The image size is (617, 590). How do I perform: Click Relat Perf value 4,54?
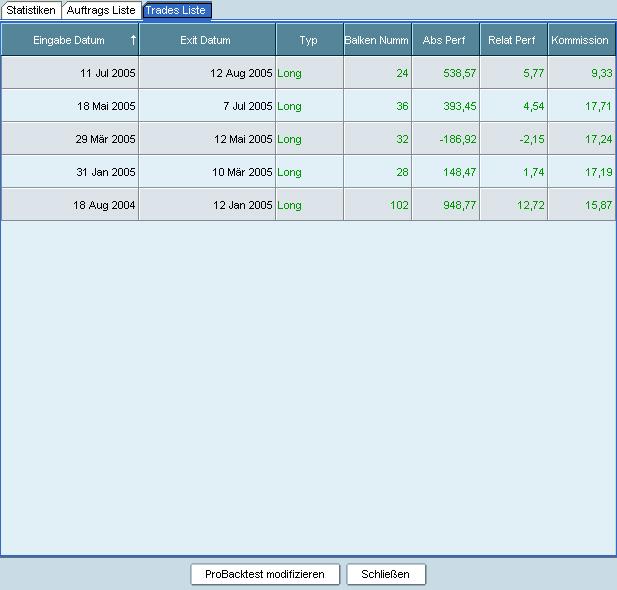(534, 106)
